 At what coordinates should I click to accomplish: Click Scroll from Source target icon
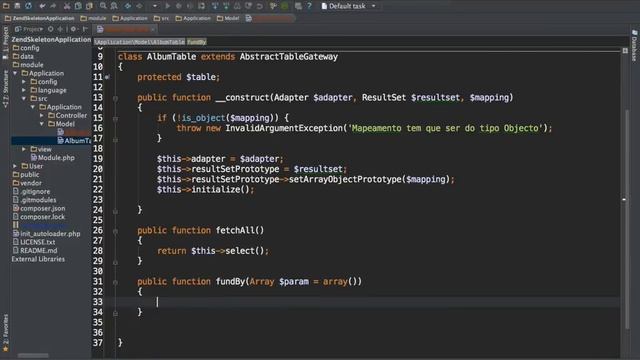coord(51,29)
